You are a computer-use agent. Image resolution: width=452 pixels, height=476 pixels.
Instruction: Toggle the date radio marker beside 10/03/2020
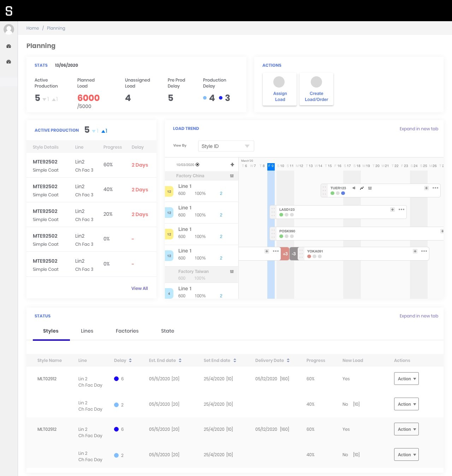click(x=197, y=165)
